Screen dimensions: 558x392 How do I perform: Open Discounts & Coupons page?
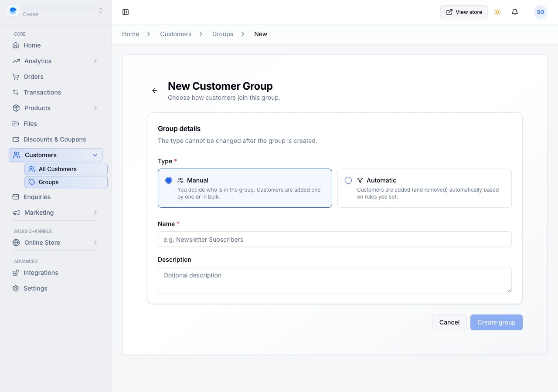tap(55, 139)
